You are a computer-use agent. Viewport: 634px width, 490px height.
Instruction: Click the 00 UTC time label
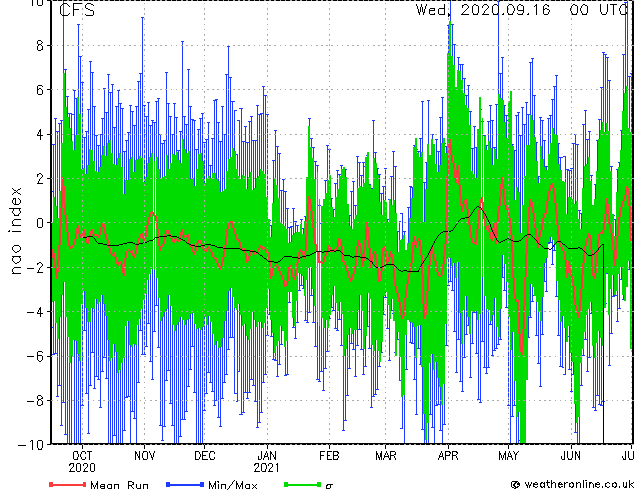(x=599, y=10)
